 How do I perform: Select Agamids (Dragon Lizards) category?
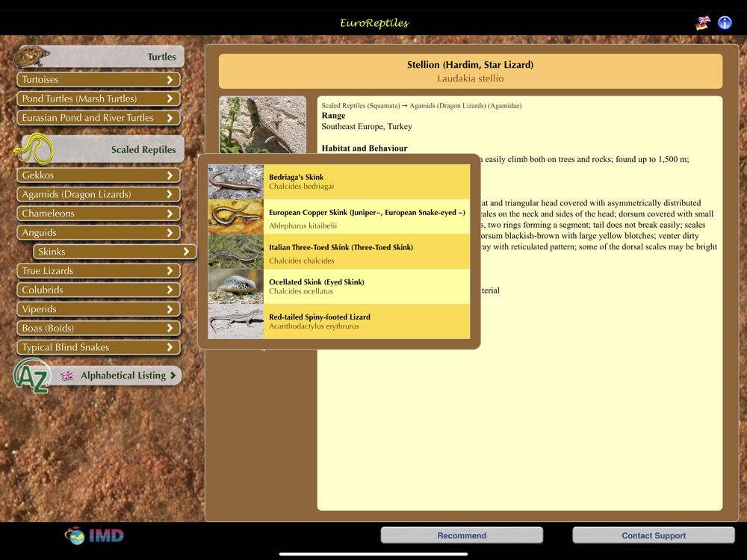[x=99, y=194]
